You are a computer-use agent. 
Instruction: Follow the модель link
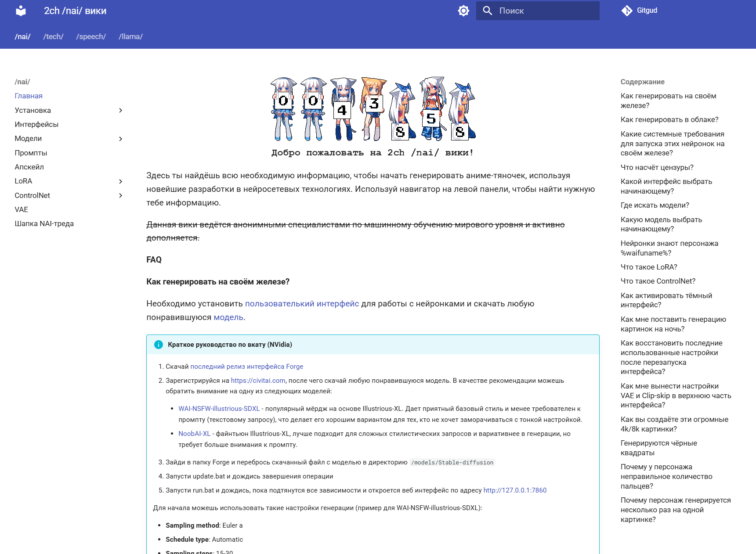click(228, 317)
